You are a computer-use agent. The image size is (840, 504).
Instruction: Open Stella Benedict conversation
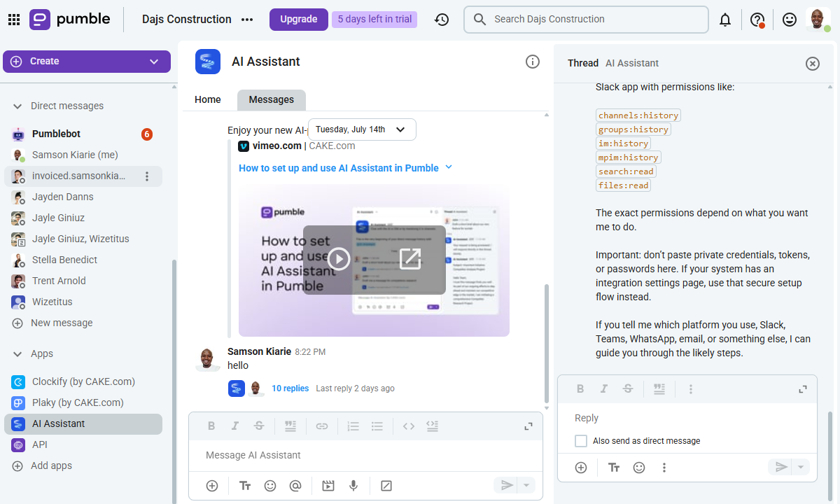(x=83, y=260)
